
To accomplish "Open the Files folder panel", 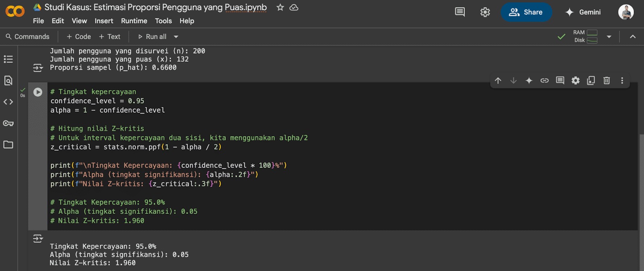I will click(8, 145).
